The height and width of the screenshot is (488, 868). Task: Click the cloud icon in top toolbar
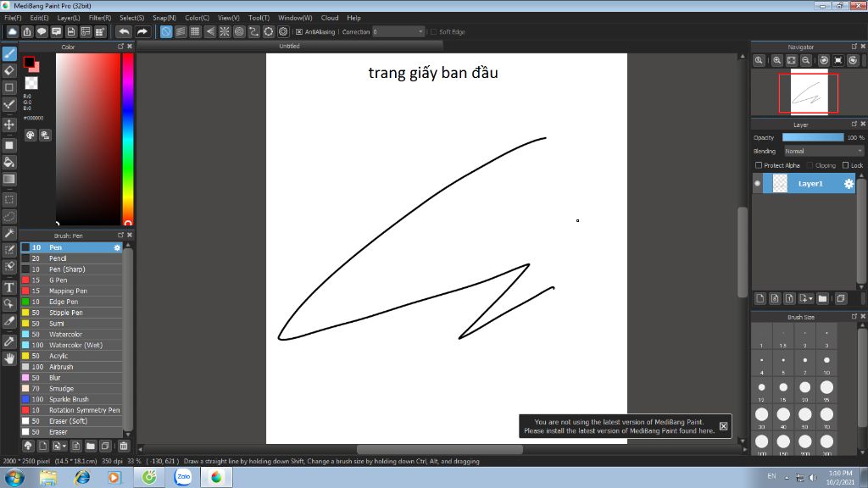[12, 32]
